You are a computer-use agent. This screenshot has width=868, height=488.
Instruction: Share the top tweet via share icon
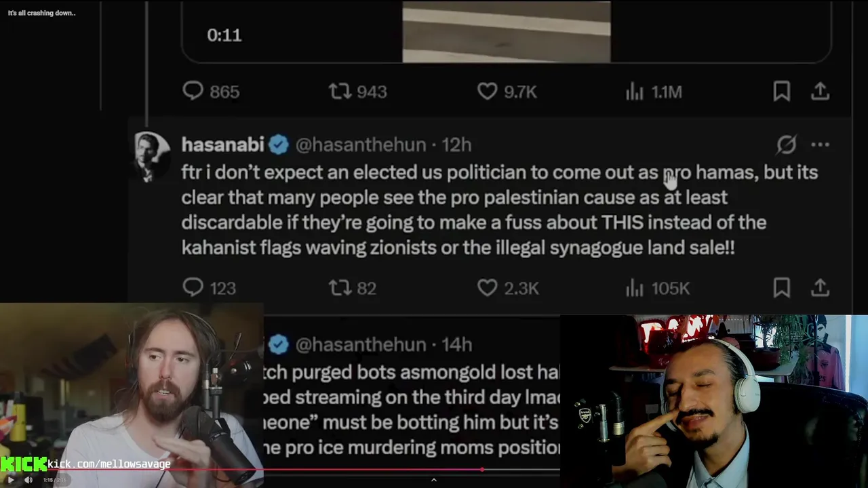point(820,91)
